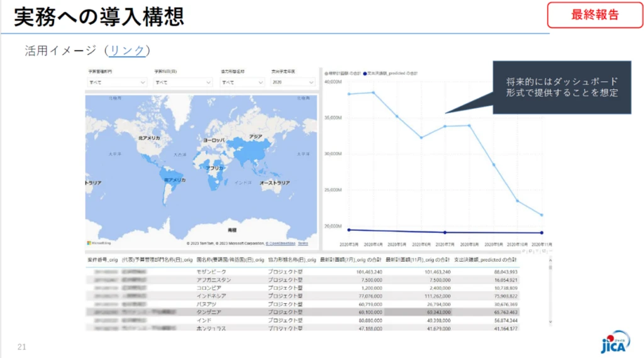Click the JICA logo in slide corner
This screenshot has width=644, height=358.
[x=614, y=343]
